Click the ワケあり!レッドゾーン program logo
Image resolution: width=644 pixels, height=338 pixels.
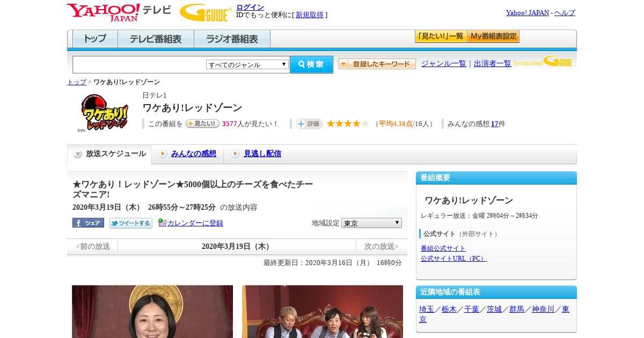[x=103, y=113]
